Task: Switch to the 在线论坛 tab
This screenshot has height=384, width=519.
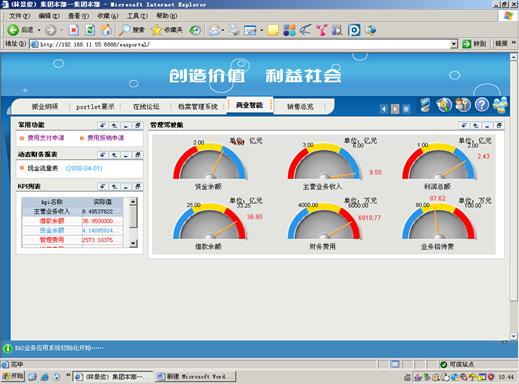Action: click(146, 107)
